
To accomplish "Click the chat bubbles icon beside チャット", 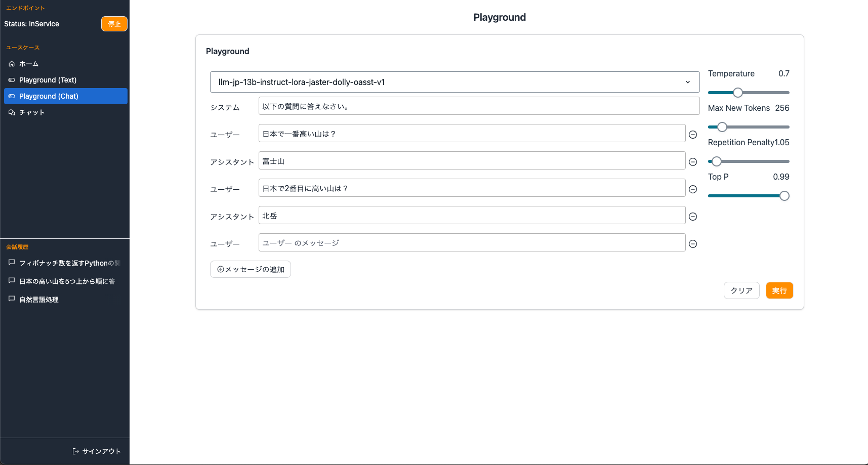I will [12, 112].
